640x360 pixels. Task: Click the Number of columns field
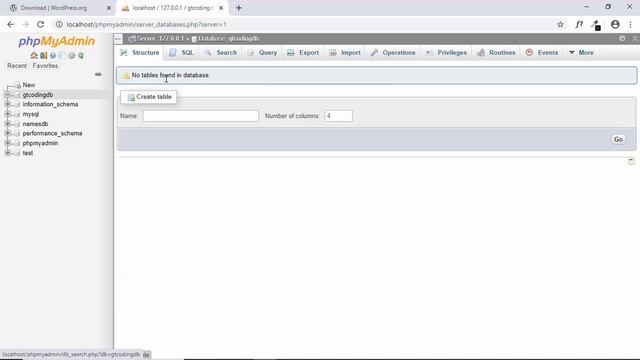[x=338, y=116]
